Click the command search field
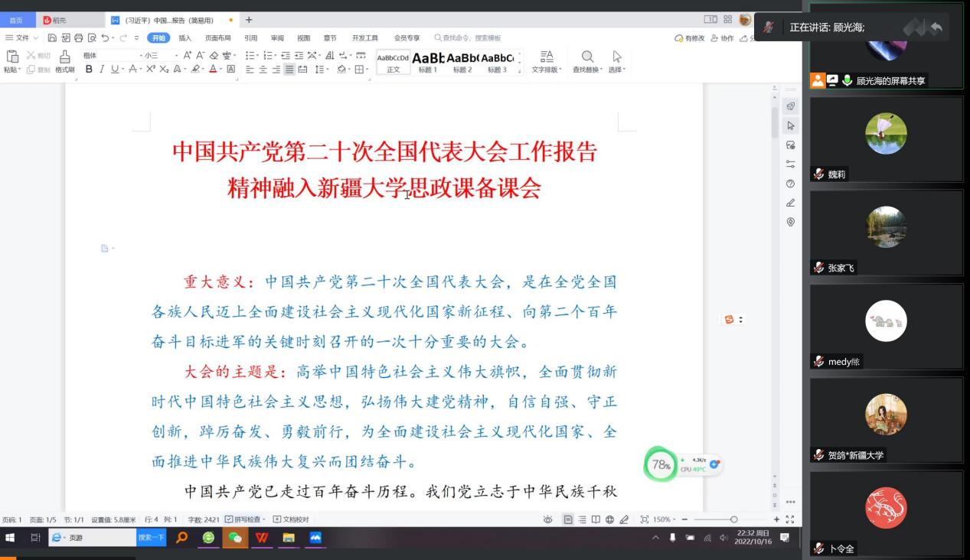The image size is (970, 560). [x=469, y=37]
